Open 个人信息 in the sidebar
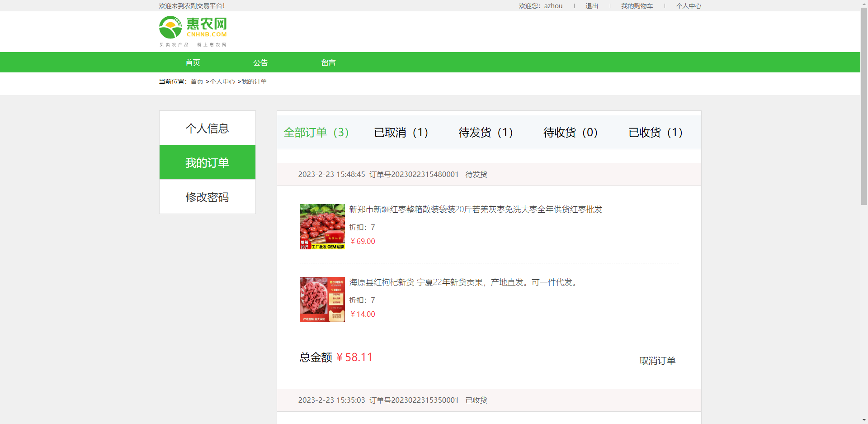 (207, 129)
